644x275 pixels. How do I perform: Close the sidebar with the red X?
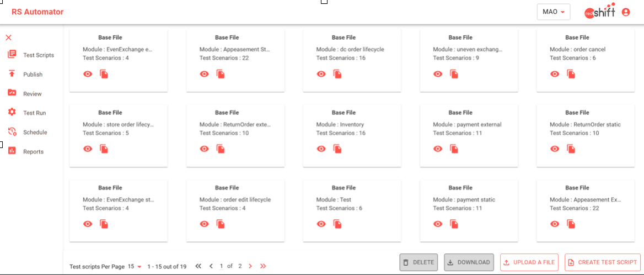pyautogui.click(x=8, y=38)
